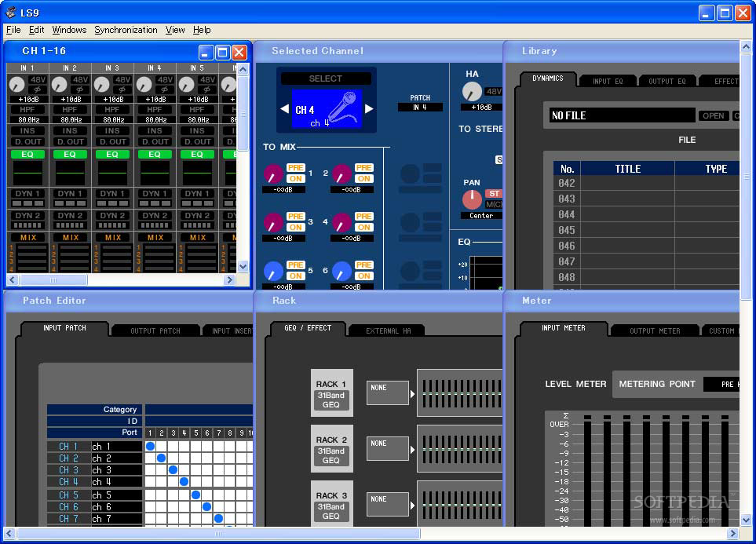Viewport: 756px width, 544px height.
Task: Switch to INPUT EQ library tab
Action: coord(608,82)
